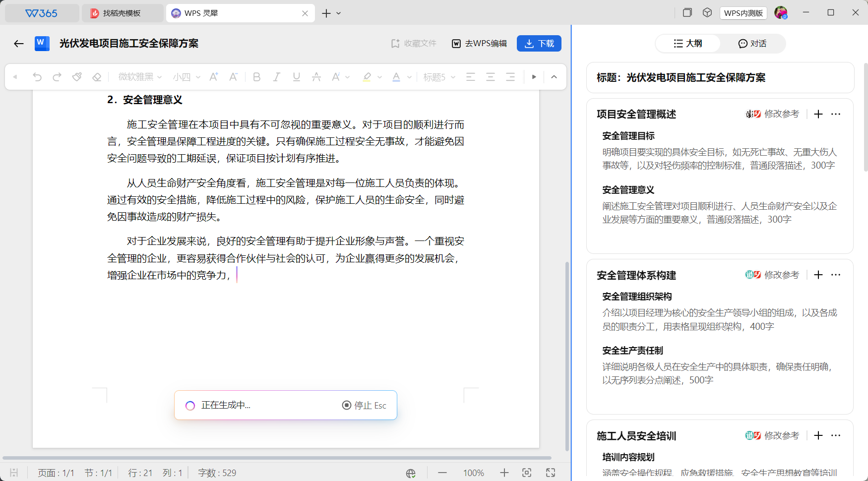Open more options for 安全管理体系构建 section

click(836, 275)
